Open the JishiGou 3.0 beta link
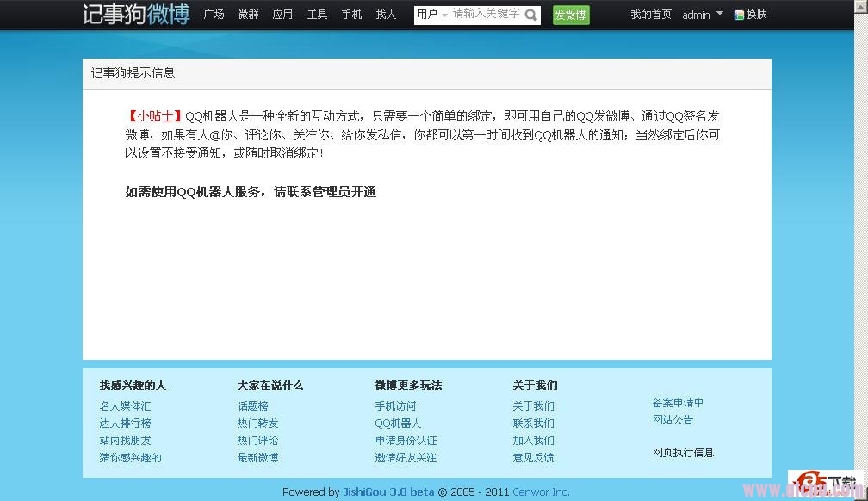Screen dimensions: 868x501 coord(388,492)
